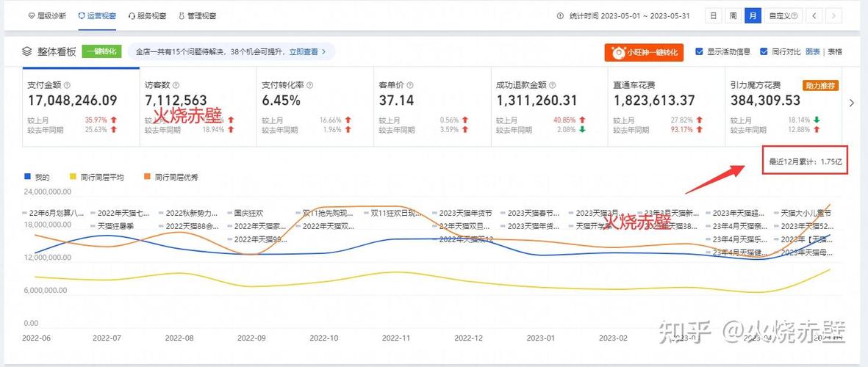
Task: Toggle yellow 同行同层平均 legend series
Action: [x=96, y=178]
